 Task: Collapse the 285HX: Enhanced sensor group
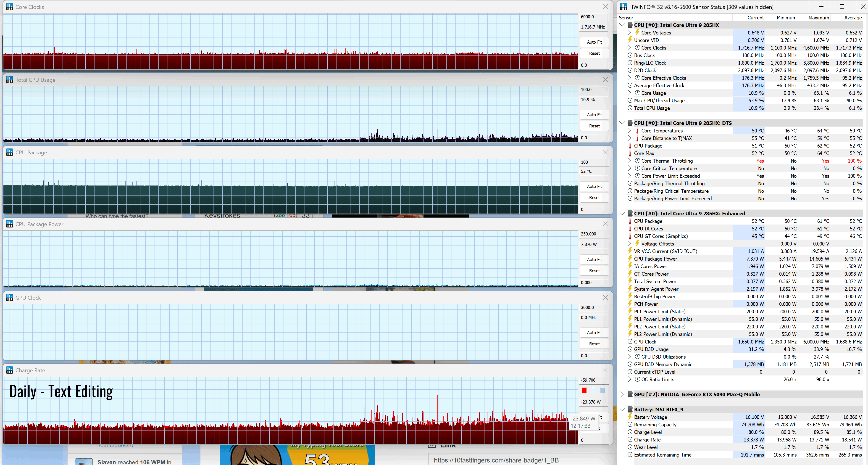point(622,214)
